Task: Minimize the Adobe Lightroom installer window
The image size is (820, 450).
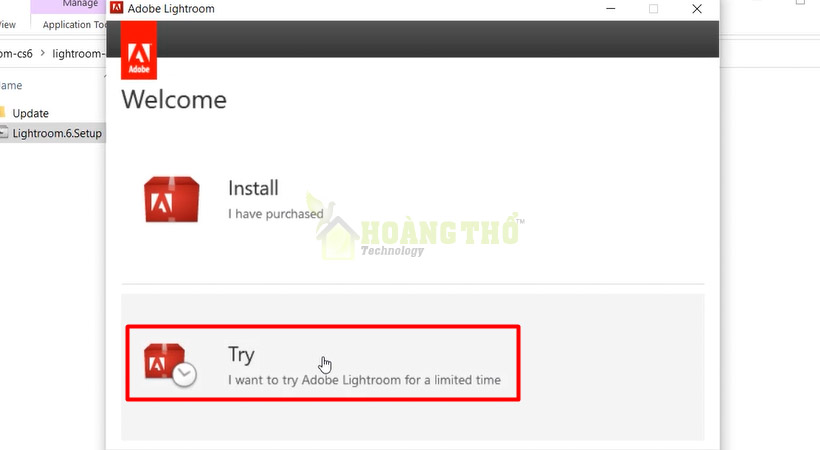Action: [610, 8]
